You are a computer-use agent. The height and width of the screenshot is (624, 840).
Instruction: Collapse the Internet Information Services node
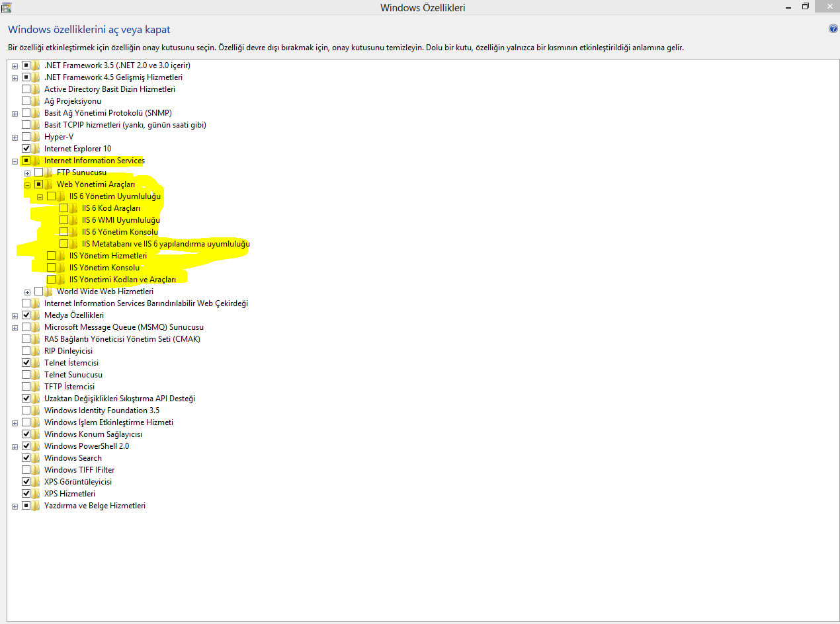[15, 161]
